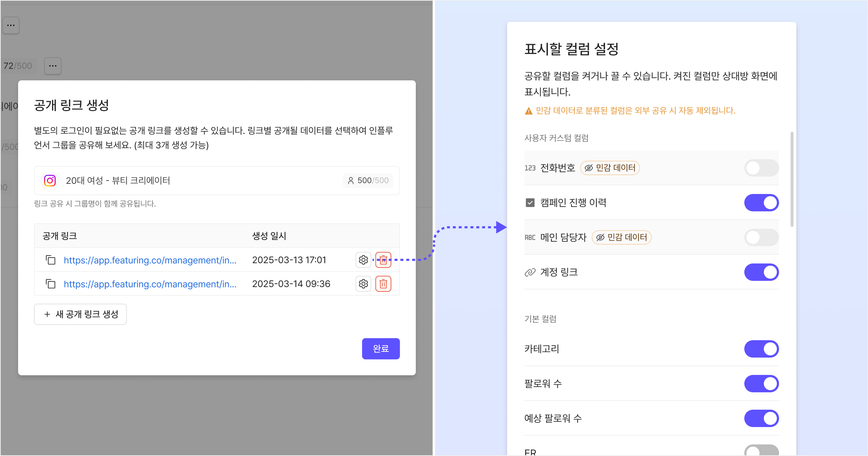Disable the 계정 링크 column toggle

[x=761, y=272]
